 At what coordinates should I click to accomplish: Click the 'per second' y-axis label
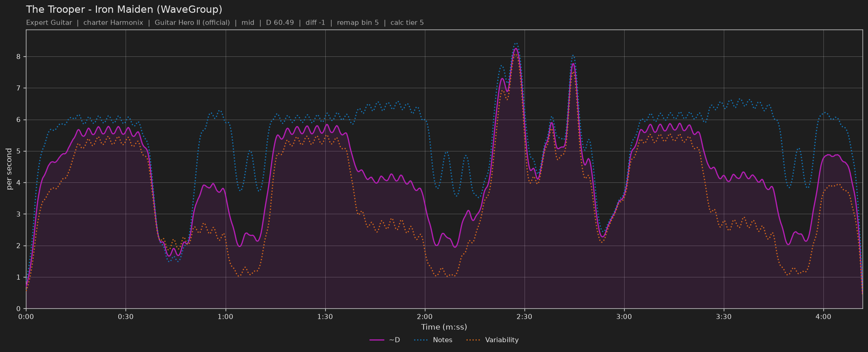9,169
